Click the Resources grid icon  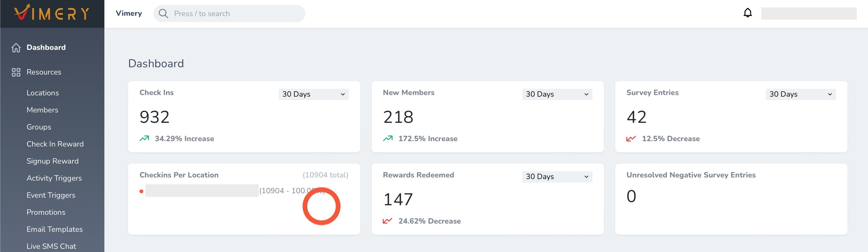tap(16, 72)
